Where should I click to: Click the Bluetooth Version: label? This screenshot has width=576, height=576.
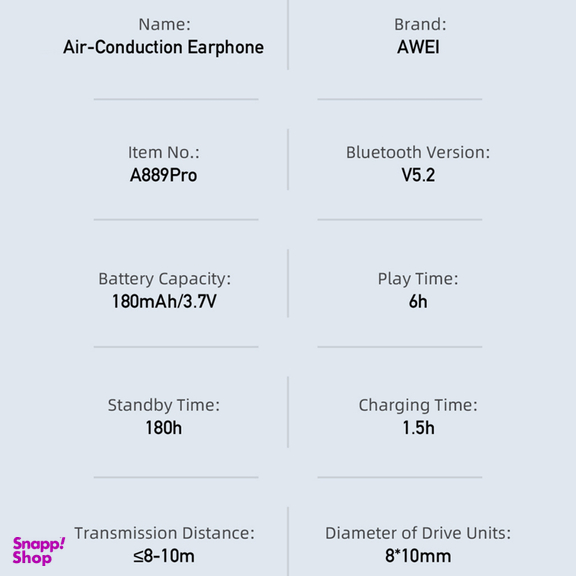pos(418,152)
